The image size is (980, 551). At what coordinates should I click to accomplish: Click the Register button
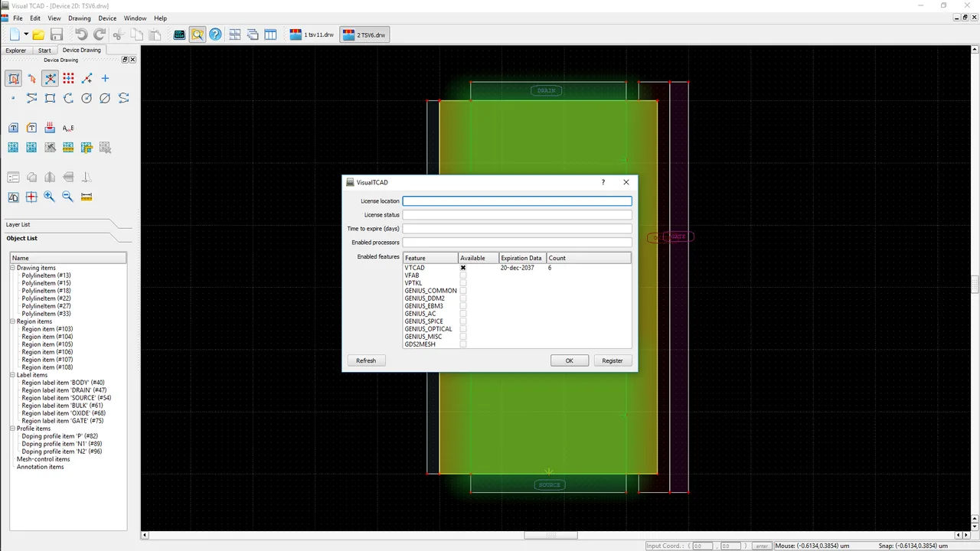click(612, 360)
